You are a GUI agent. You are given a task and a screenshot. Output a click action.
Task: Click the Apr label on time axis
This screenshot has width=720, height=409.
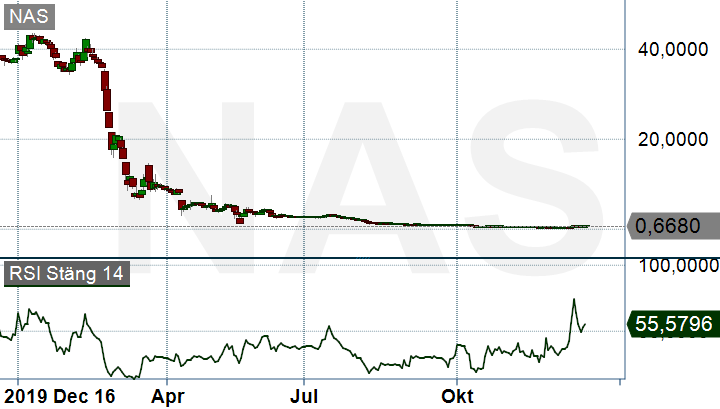click(x=168, y=397)
